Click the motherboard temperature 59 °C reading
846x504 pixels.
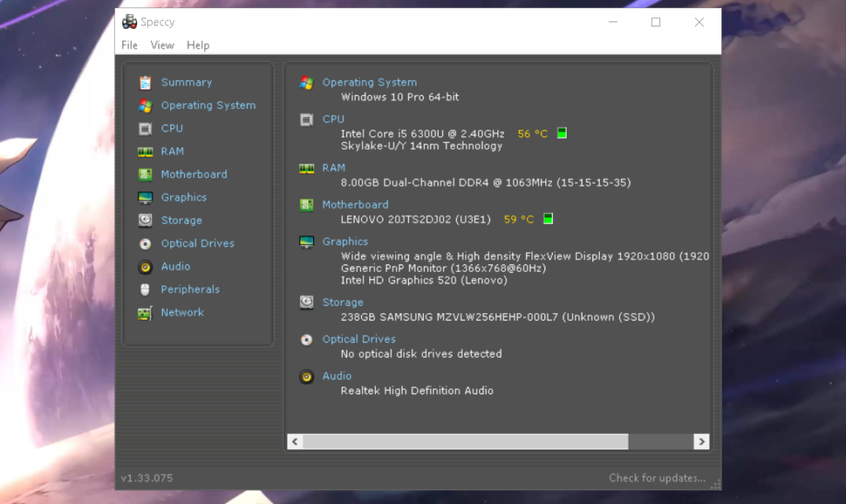coord(519,220)
